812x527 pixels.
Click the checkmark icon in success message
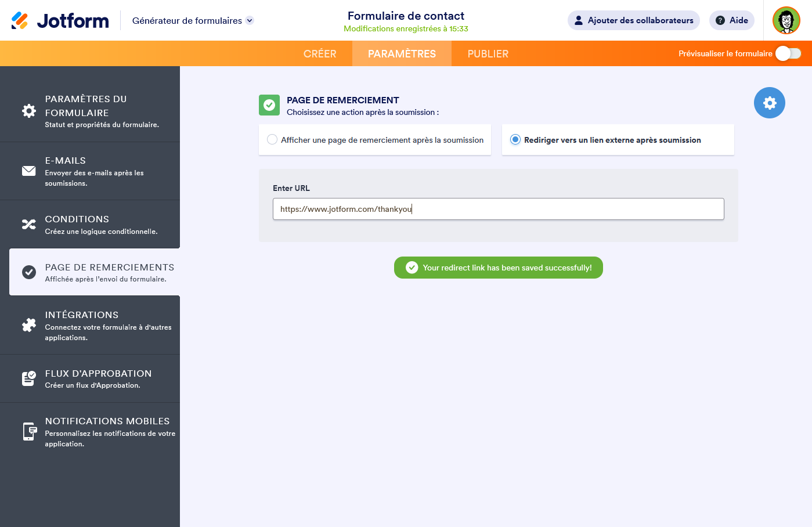(412, 268)
